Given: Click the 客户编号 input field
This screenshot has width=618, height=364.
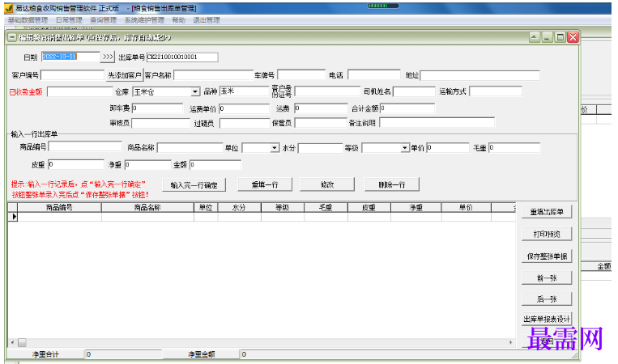Looking at the screenshot, I should click(x=73, y=74).
